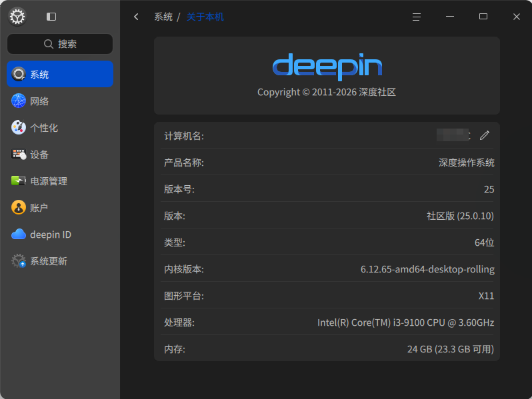Open the deepin ID section
The image size is (532, 399).
tap(60, 234)
